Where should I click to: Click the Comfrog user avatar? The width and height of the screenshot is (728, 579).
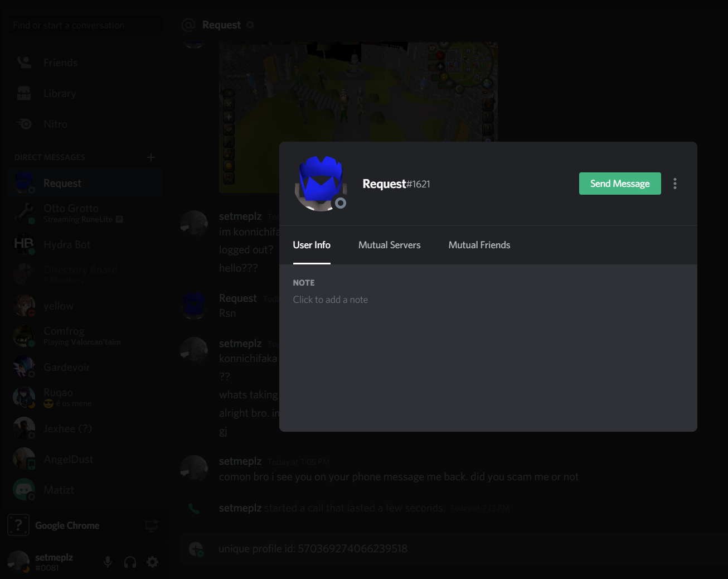coord(24,336)
